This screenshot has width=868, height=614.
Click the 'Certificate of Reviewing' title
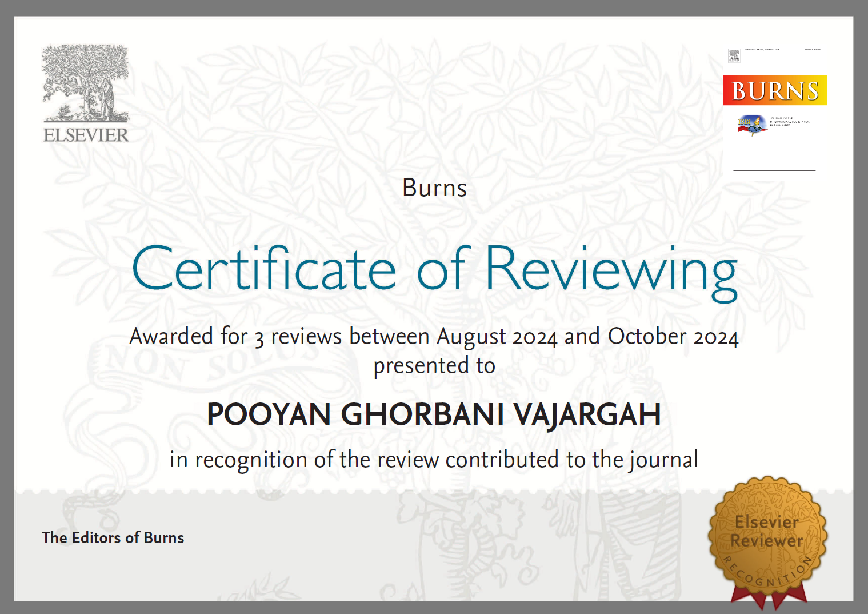[x=434, y=269]
